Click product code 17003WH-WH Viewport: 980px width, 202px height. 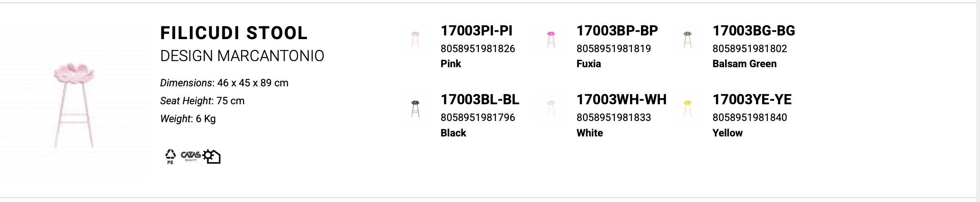click(x=621, y=99)
